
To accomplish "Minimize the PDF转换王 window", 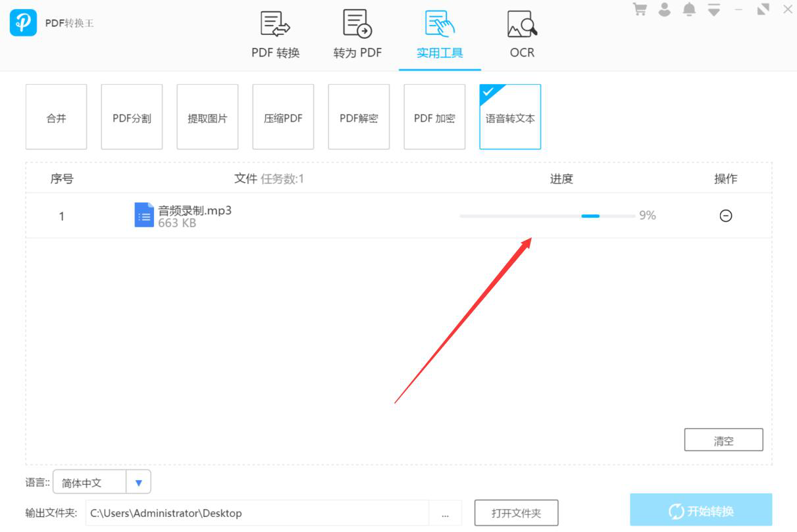I will pos(739,10).
